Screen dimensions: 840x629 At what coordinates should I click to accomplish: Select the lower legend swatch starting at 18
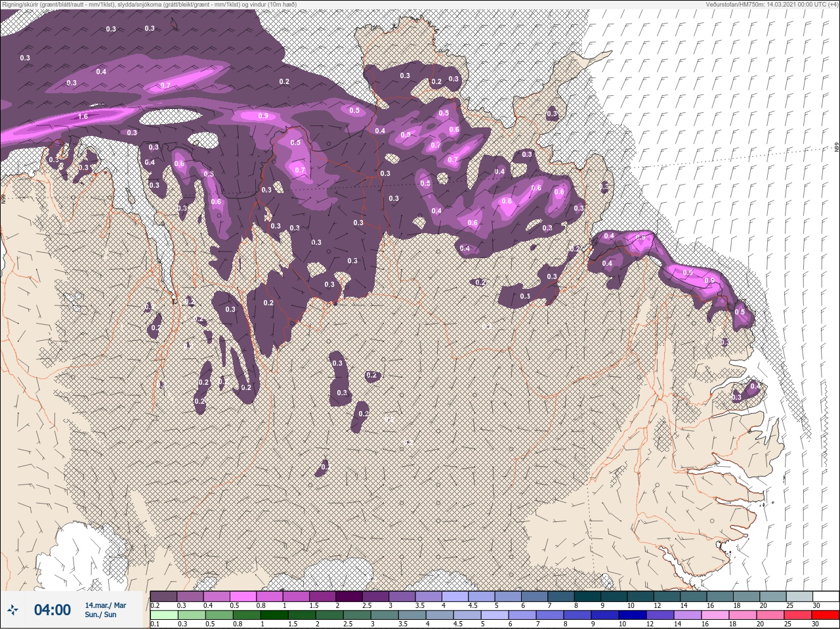pos(743,615)
